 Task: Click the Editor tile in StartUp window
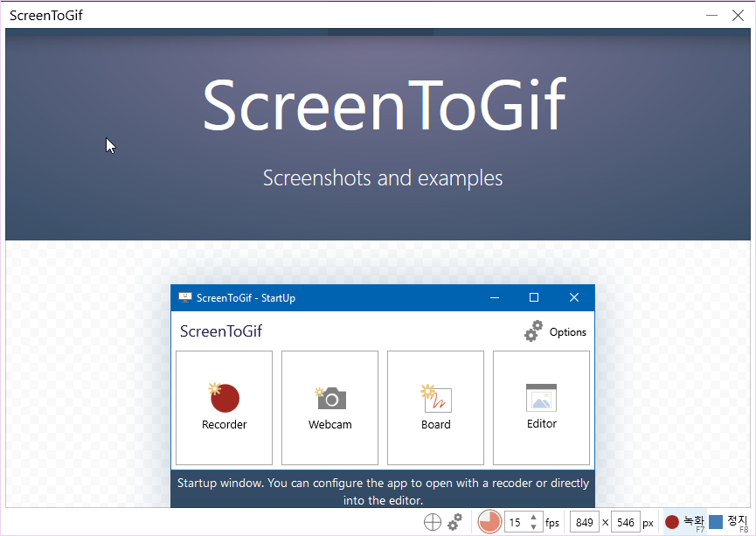(x=542, y=407)
